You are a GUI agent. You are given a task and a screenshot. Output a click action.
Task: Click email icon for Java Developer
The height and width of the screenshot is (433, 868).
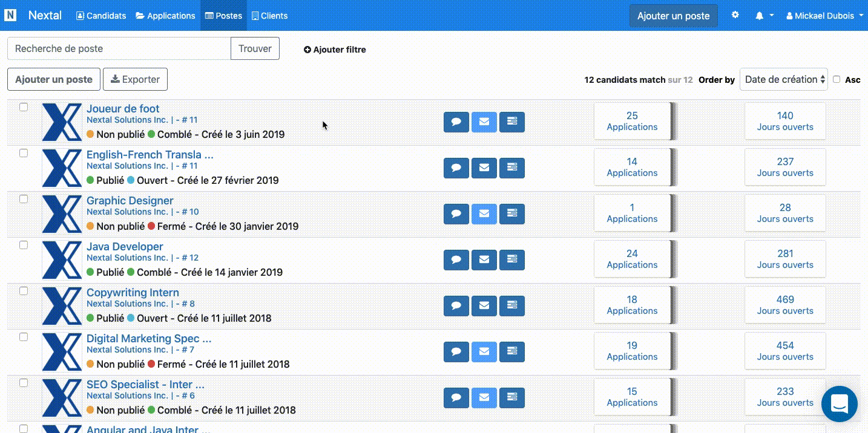[x=484, y=260]
